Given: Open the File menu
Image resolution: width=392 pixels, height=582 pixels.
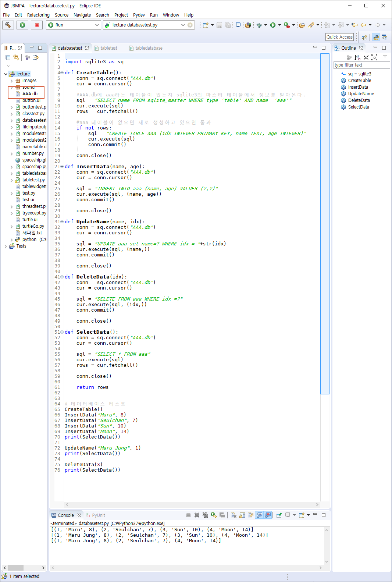Looking at the screenshot, I should pyautogui.click(x=6, y=15).
